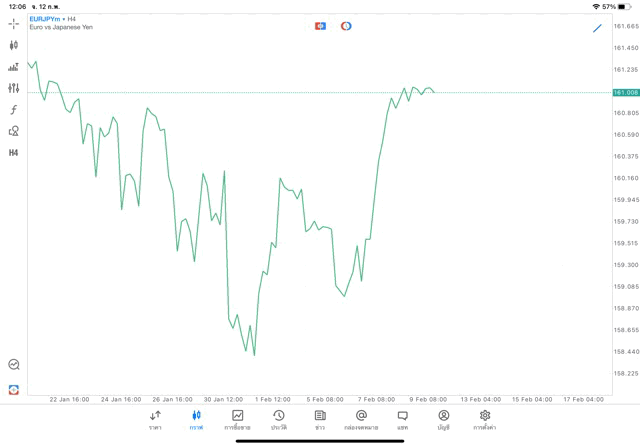Select the blue line drawing tool
Image resolution: width=640 pixels, height=447 pixels.
tap(597, 28)
